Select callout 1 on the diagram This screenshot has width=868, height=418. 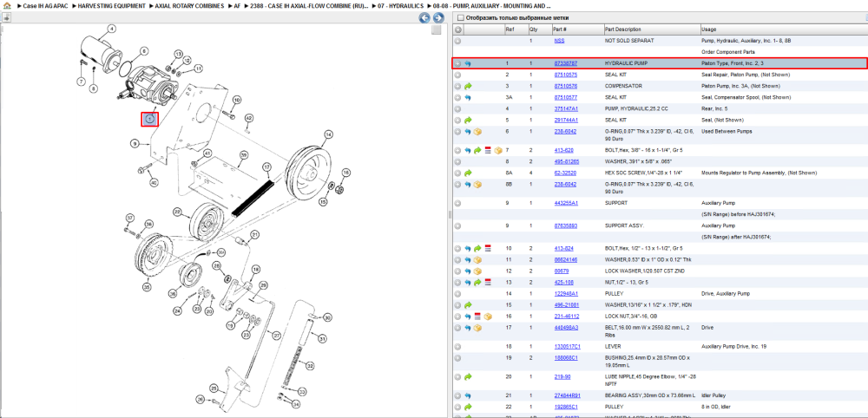149,120
